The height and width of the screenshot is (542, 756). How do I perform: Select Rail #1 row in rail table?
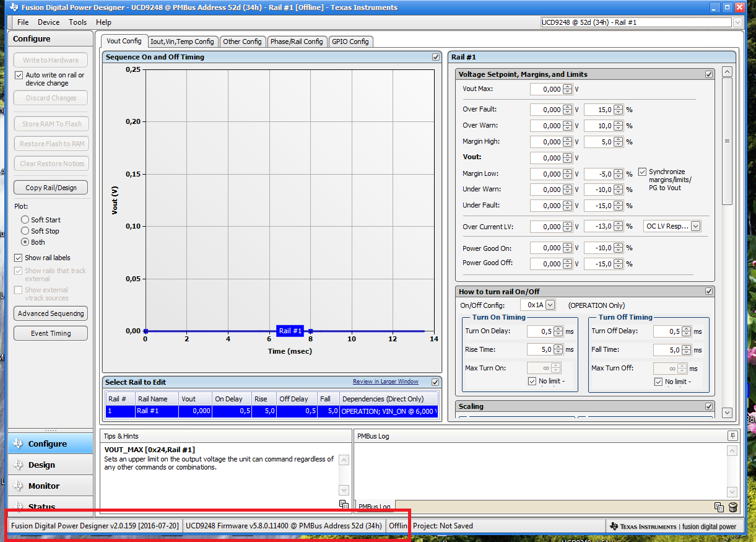tap(272, 411)
